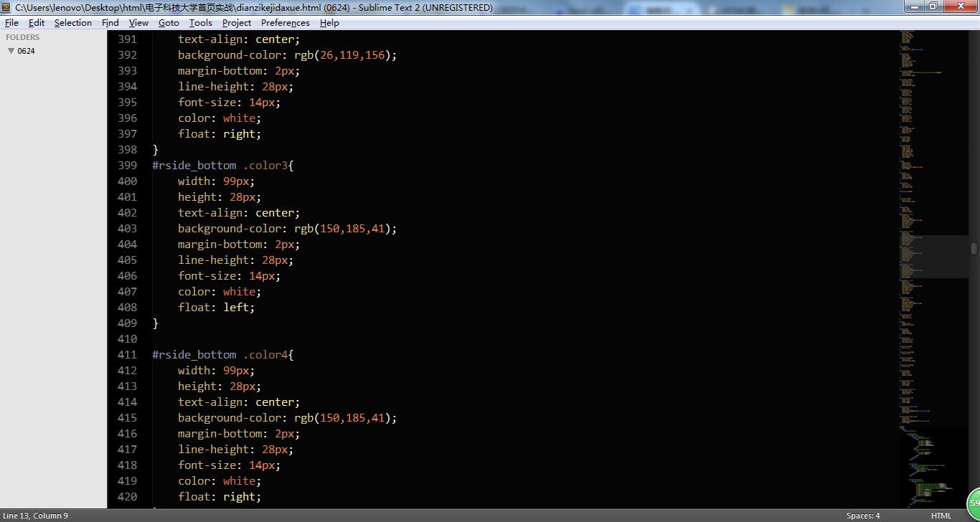The image size is (980, 522).
Task: Click the closing brace on line 409
Action: tap(155, 323)
